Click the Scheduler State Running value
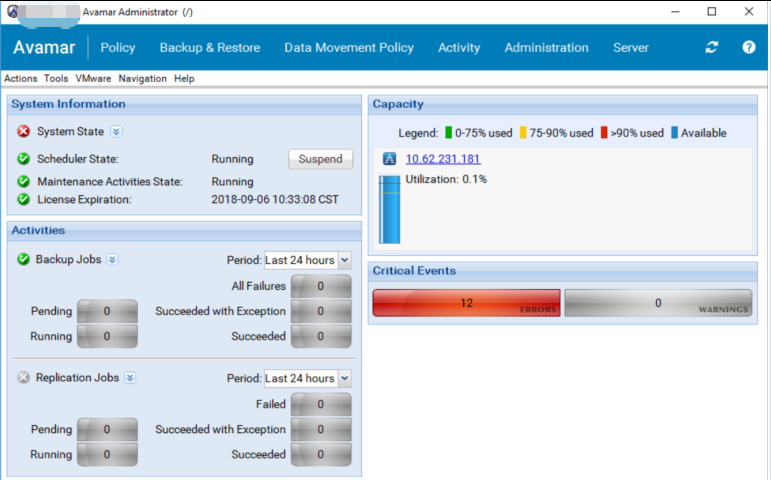Viewport: 771px width, 480px height. (x=233, y=159)
